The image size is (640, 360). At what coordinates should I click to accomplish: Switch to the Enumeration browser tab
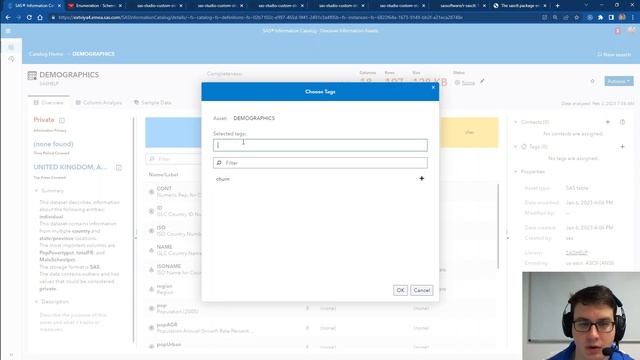point(95,6)
